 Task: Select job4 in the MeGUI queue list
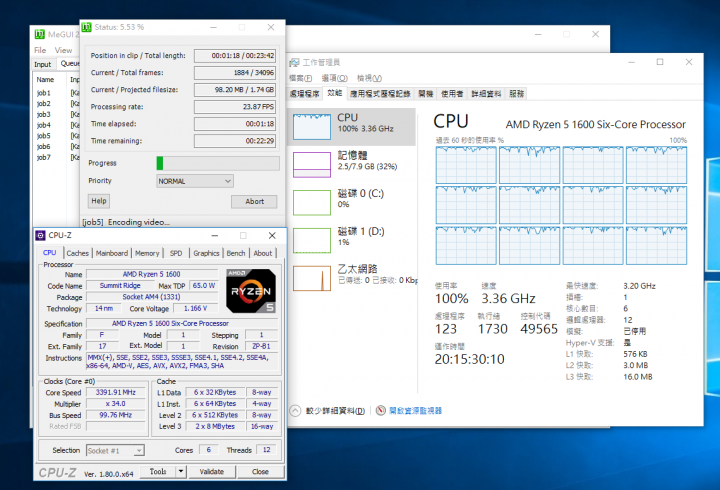[x=44, y=125]
